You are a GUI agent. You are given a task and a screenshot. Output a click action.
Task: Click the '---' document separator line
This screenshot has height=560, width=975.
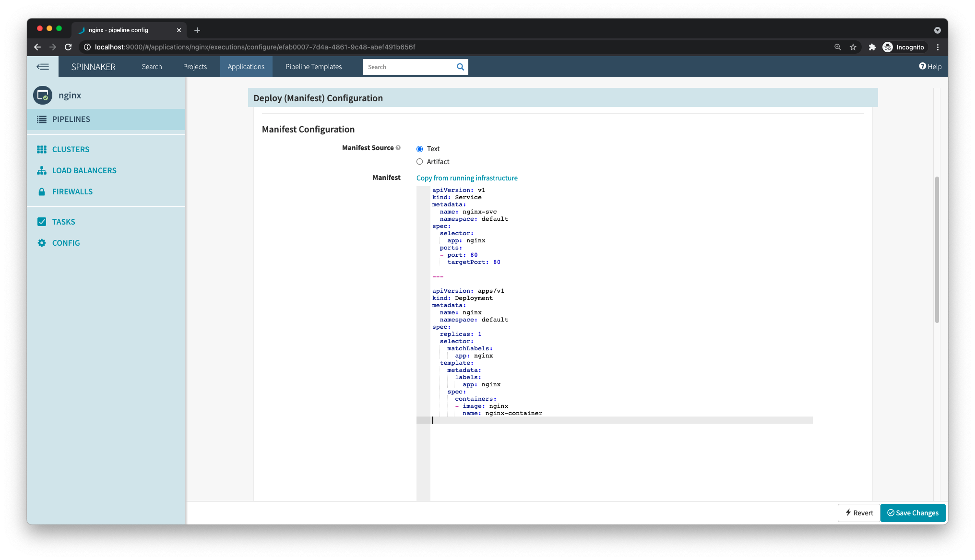438,276
